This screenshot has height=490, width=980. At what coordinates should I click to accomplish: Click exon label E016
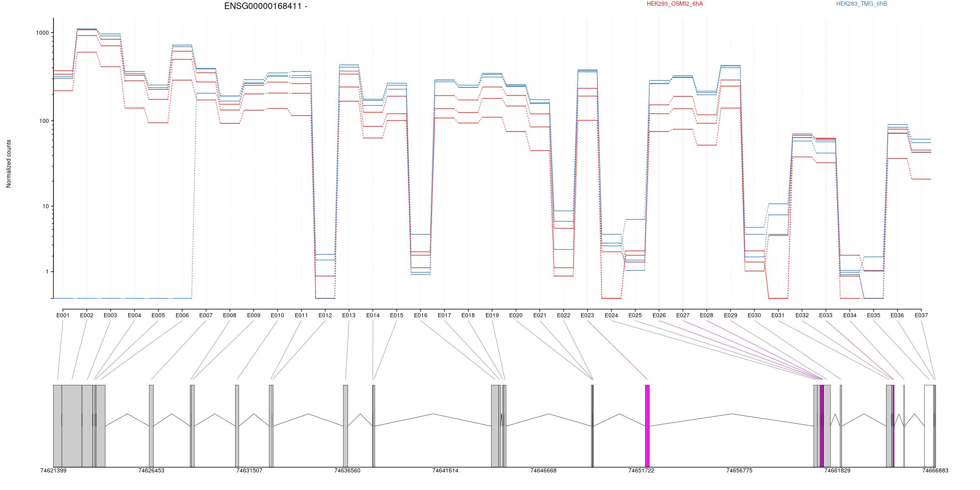(x=421, y=315)
